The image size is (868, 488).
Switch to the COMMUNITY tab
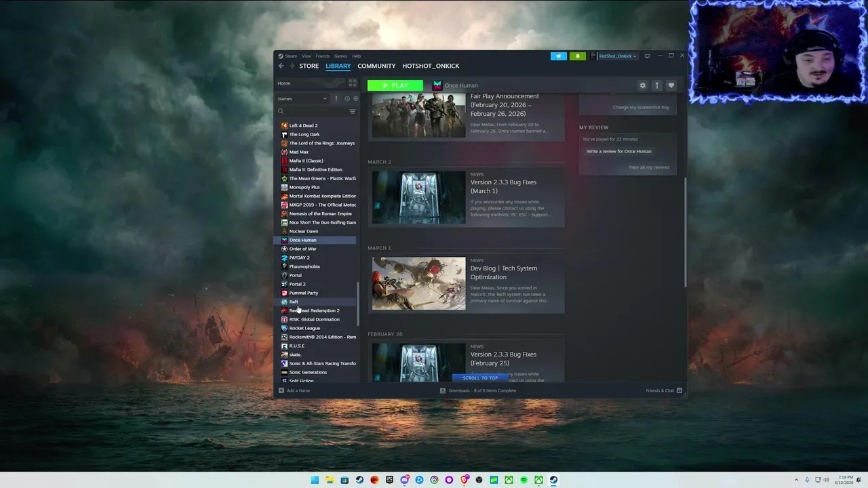(376, 66)
